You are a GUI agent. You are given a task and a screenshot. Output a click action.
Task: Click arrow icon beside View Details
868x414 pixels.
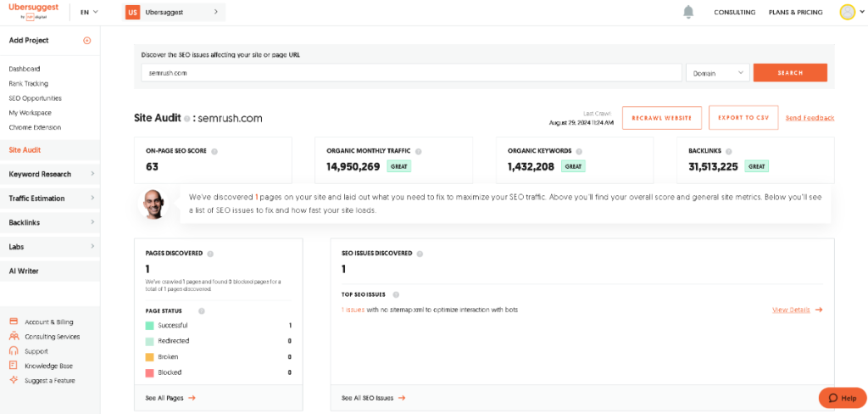click(819, 310)
